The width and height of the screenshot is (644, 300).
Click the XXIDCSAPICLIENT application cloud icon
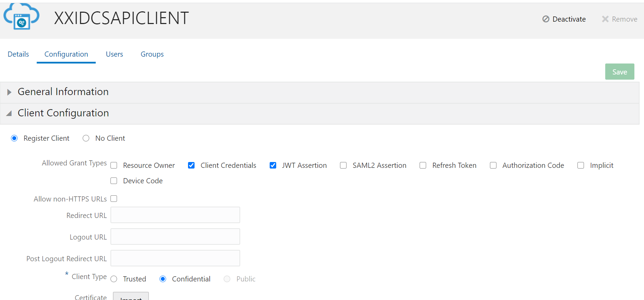pos(21,16)
